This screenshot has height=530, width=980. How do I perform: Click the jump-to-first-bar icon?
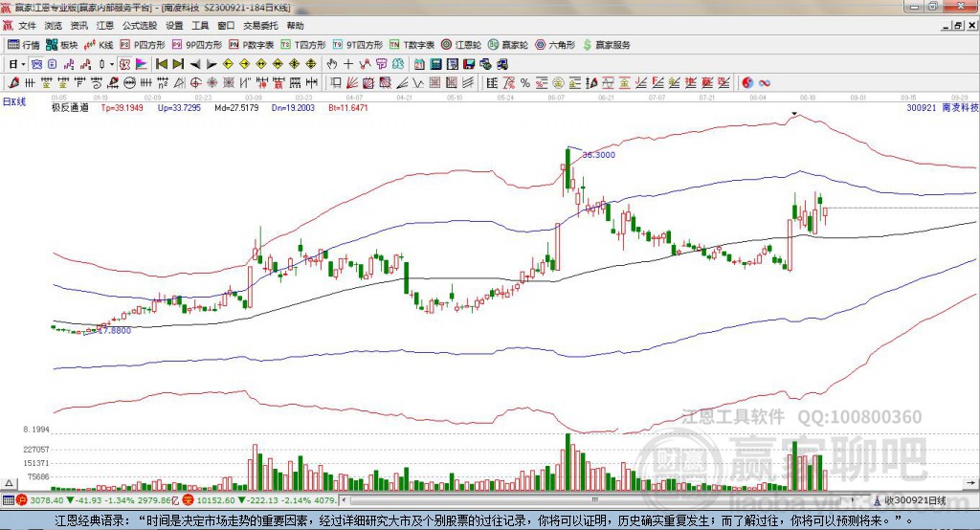coord(161,64)
